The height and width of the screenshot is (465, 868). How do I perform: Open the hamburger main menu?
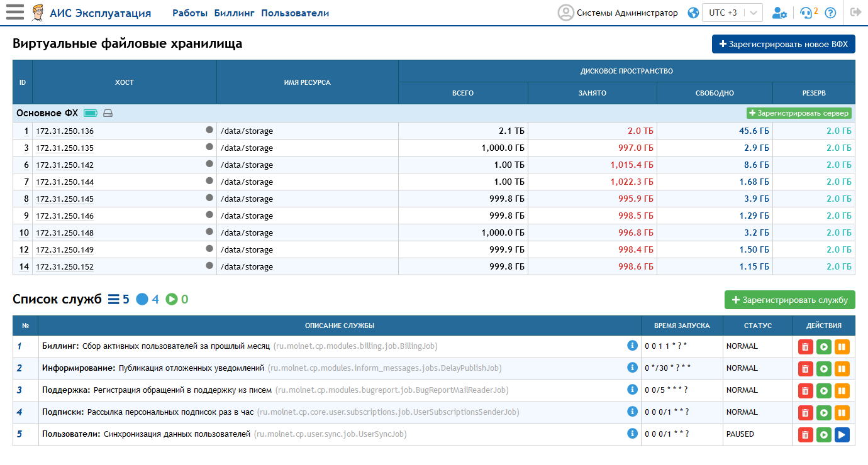click(x=14, y=13)
